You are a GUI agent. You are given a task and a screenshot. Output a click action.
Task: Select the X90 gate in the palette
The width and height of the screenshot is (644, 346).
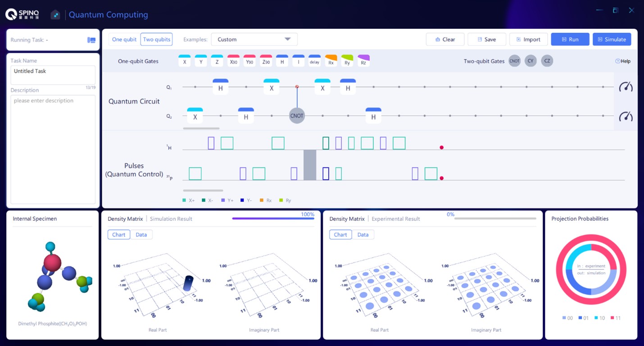233,61
